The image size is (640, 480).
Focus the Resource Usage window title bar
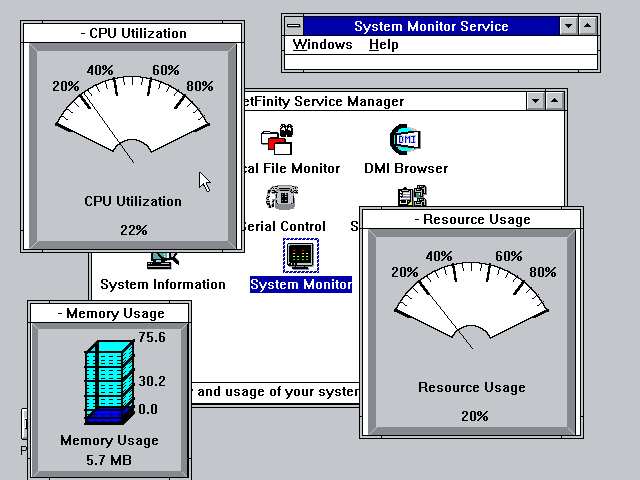point(471,219)
